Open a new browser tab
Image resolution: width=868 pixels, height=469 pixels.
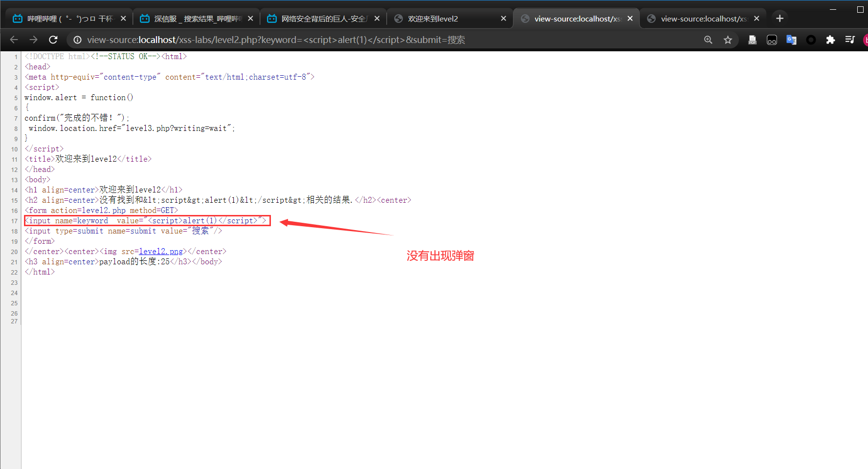[x=779, y=19]
